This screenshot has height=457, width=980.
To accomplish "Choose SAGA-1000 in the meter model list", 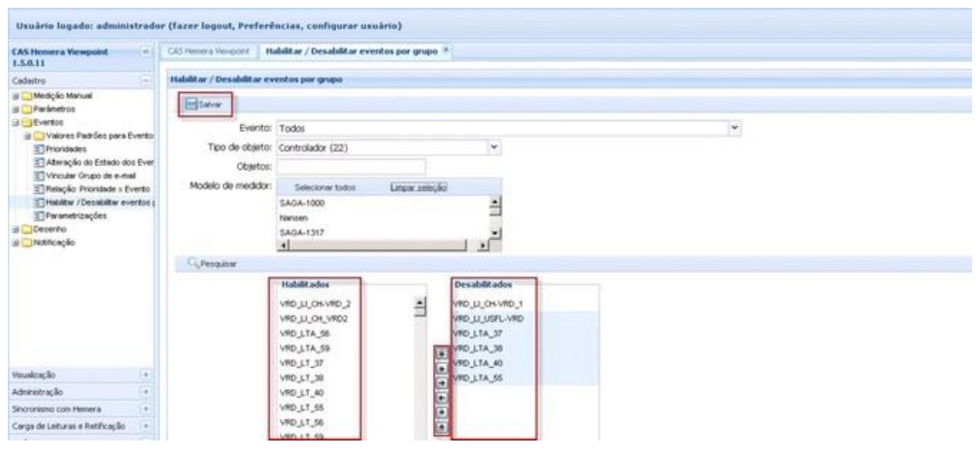I will [301, 203].
